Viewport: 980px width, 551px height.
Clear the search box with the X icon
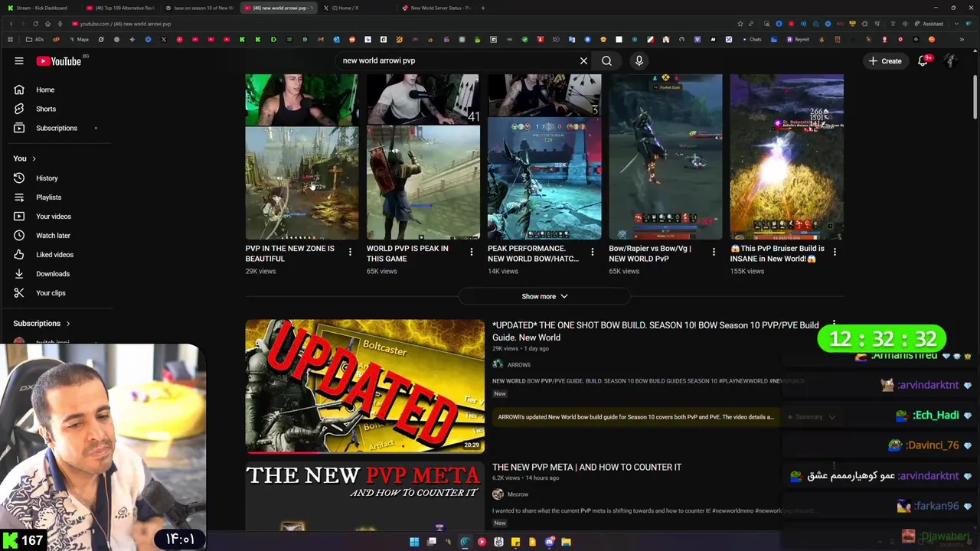click(x=583, y=60)
